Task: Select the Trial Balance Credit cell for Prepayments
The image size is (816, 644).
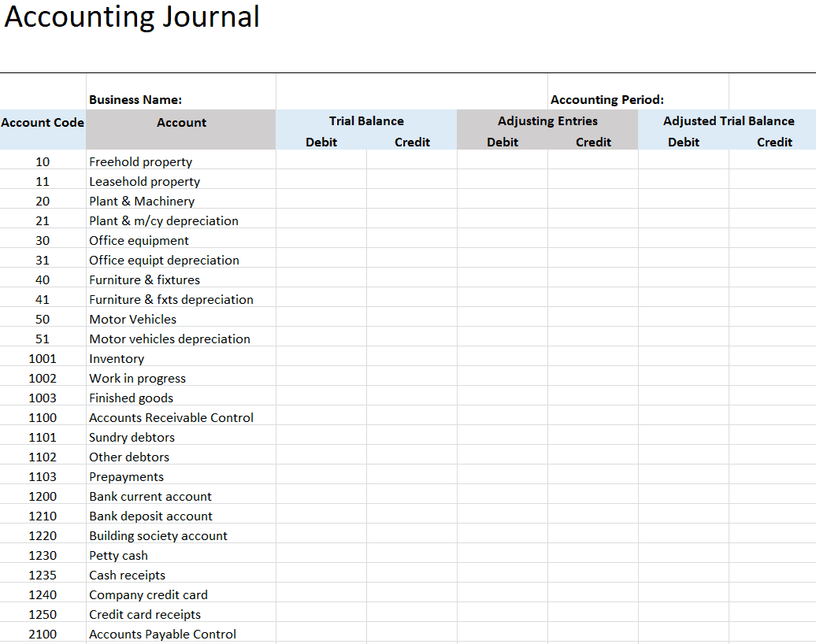Action: pos(412,476)
